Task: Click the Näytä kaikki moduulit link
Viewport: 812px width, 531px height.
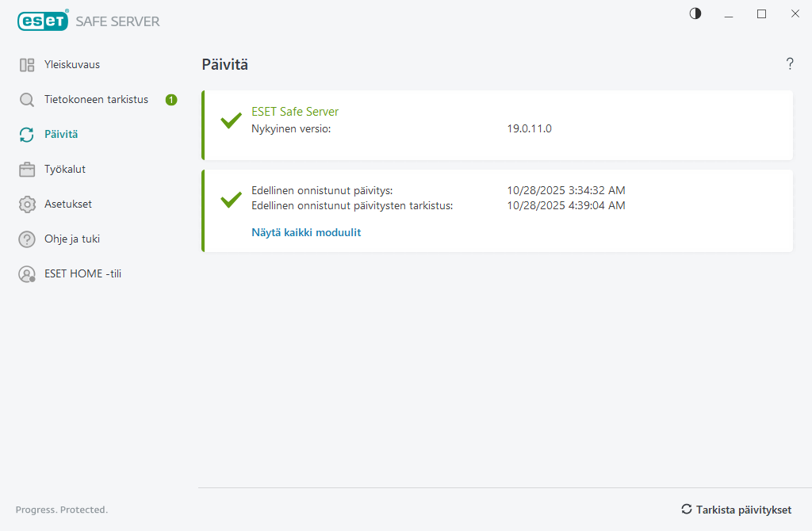Action: click(x=306, y=233)
